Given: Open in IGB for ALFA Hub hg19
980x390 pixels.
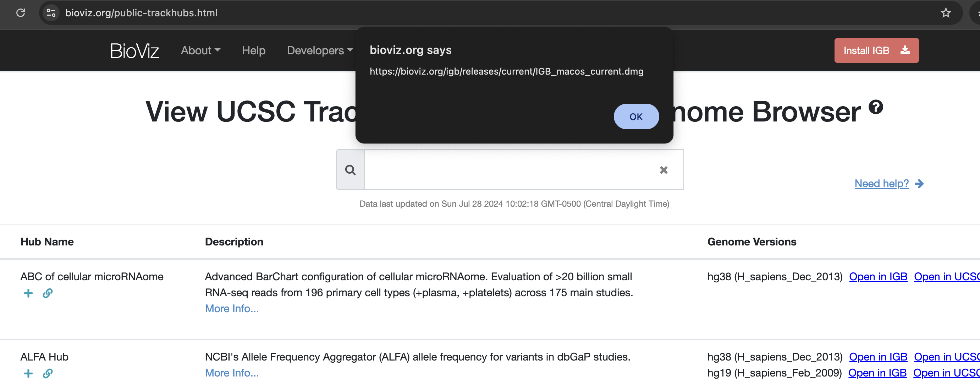Looking at the screenshot, I should [877, 373].
